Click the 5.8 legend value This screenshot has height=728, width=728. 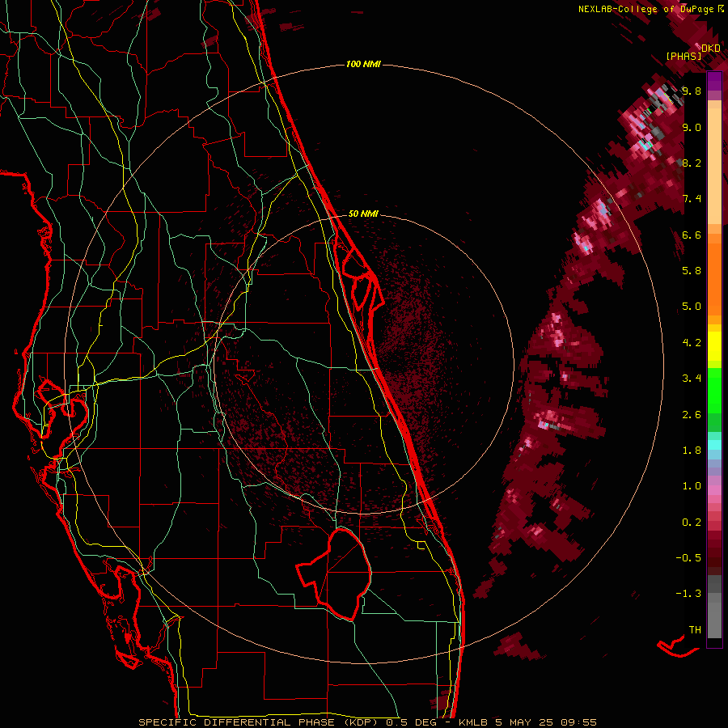692,271
